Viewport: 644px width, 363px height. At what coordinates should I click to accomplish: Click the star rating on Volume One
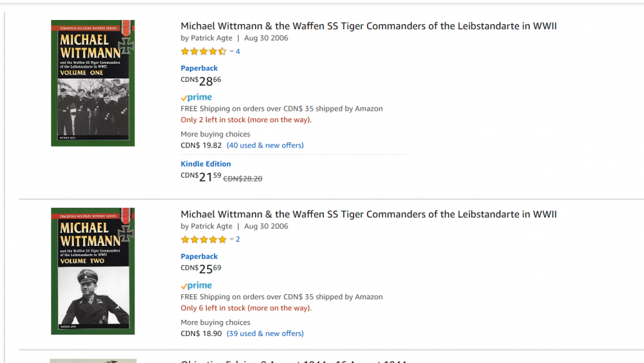coord(204,51)
